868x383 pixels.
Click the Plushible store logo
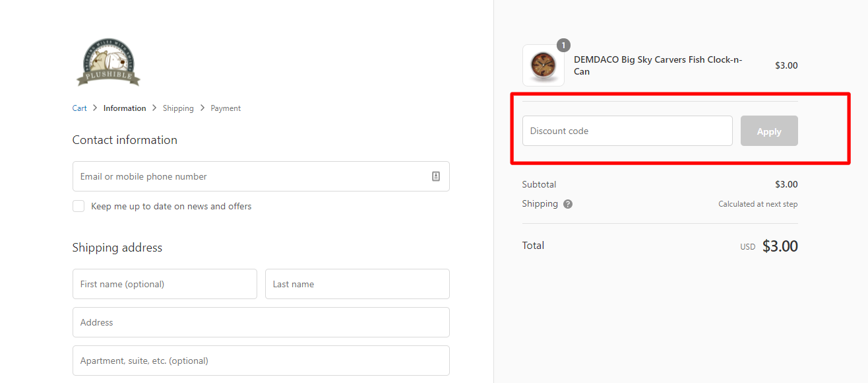[x=108, y=62]
